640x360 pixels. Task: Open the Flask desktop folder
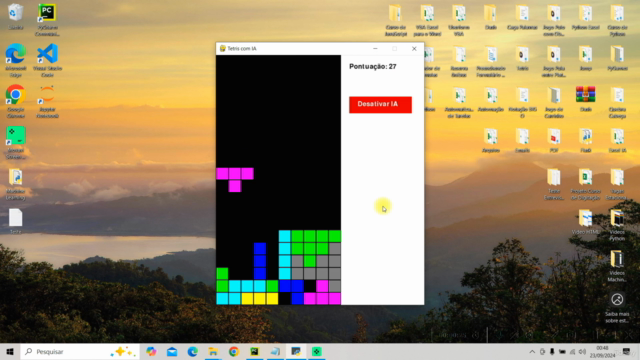click(585, 140)
